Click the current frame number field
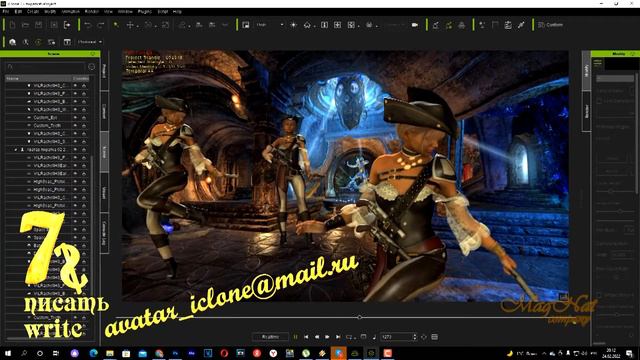Viewport: 640px width, 360px height. [x=396, y=337]
